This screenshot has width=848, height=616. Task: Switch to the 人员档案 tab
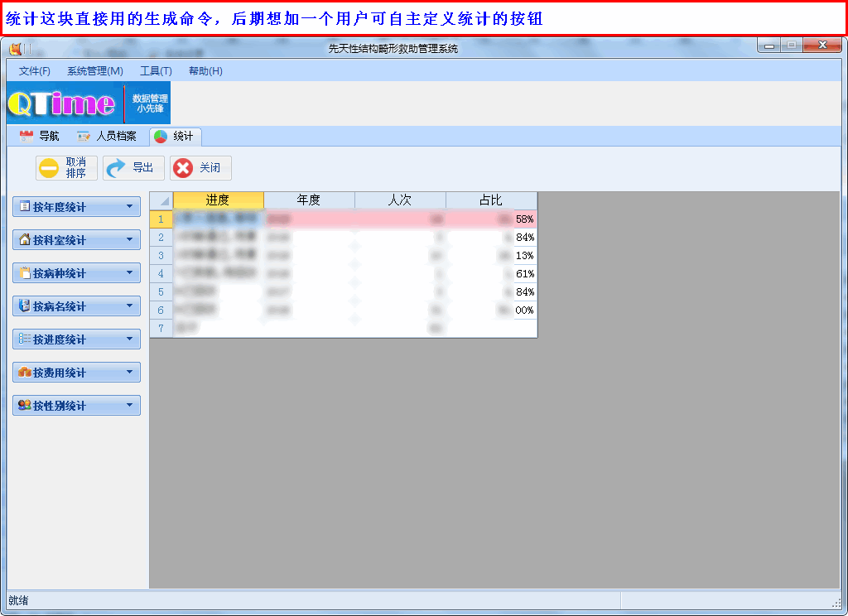pyautogui.click(x=108, y=137)
